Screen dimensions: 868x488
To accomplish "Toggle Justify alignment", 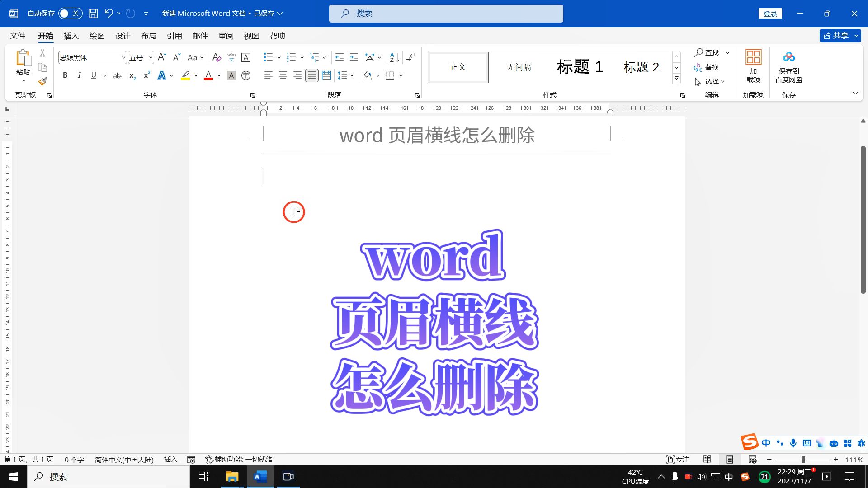I will point(312,75).
